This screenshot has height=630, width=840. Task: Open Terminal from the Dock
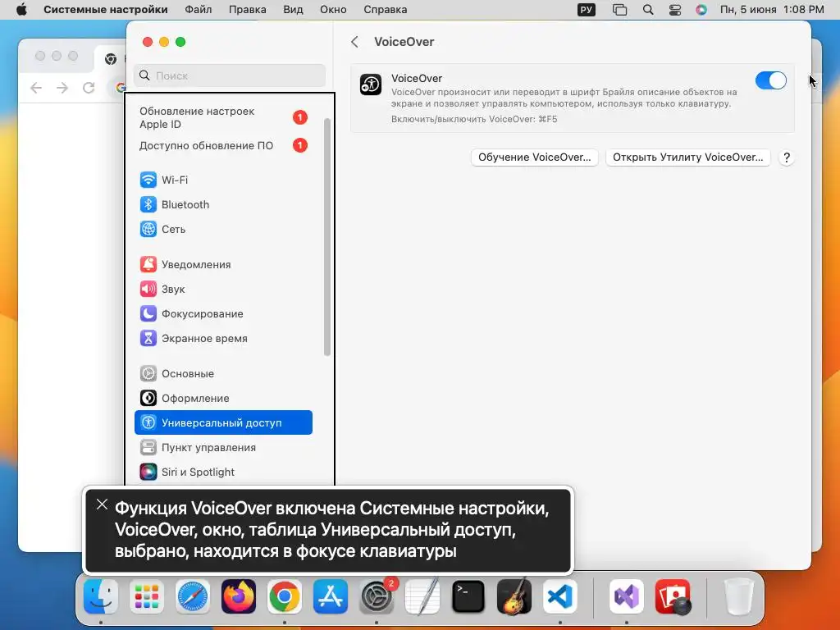(468, 596)
